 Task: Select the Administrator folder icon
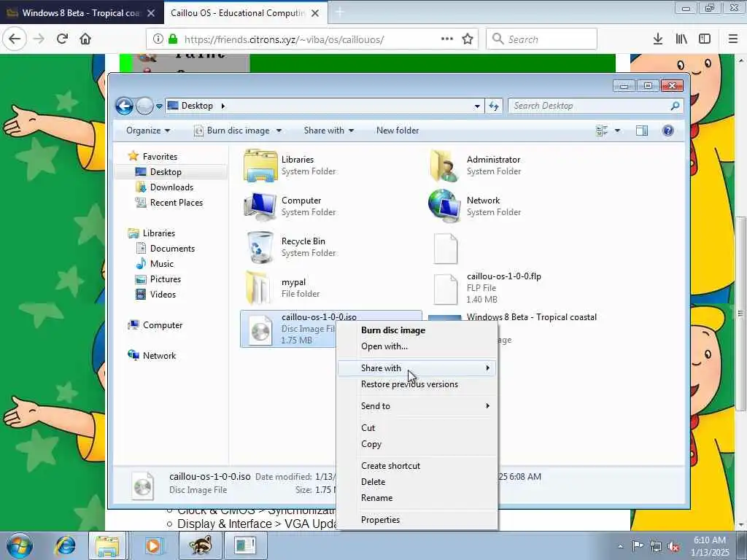tap(445, 166)
